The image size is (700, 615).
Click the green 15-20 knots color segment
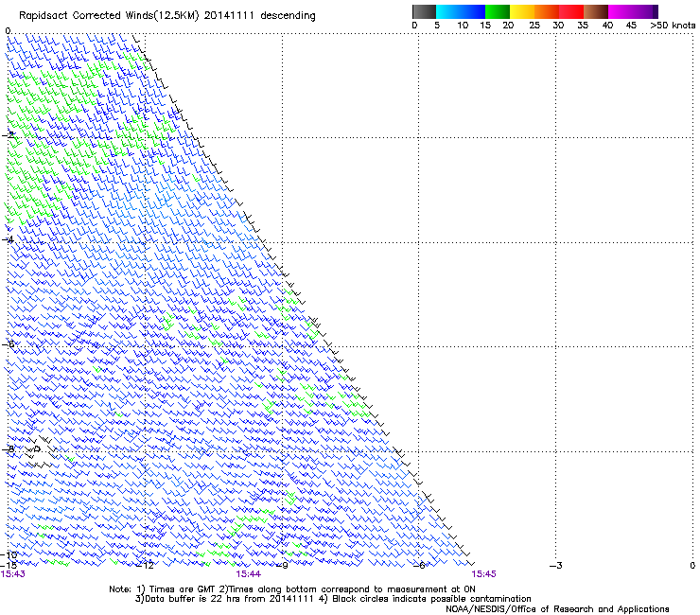coord(498,11)
